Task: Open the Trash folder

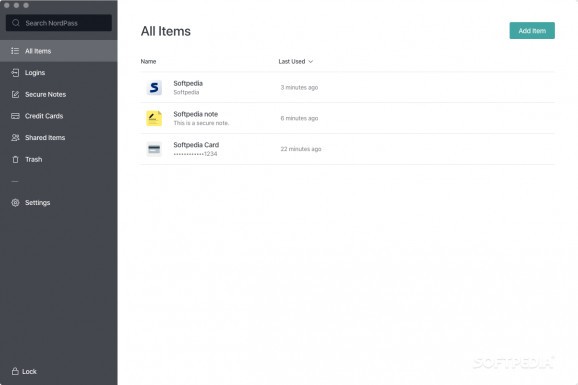Action: pos(34,159)
